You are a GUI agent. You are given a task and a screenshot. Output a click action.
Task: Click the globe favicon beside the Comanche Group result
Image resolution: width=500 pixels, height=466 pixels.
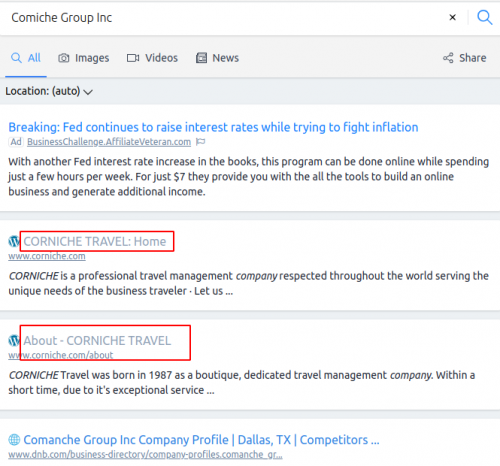(x=14, y=440)
